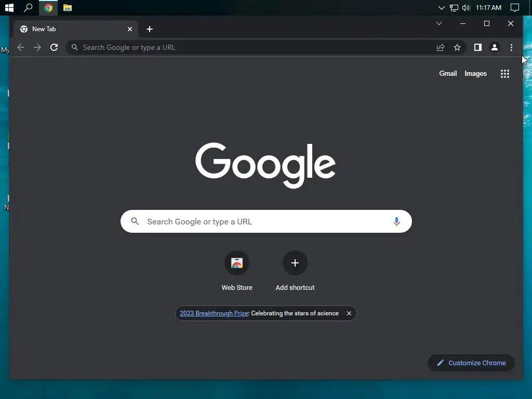Open the volume tray icon
This screenshot has width=532, height=399.
pyautogui.click(x=466, y=8)
